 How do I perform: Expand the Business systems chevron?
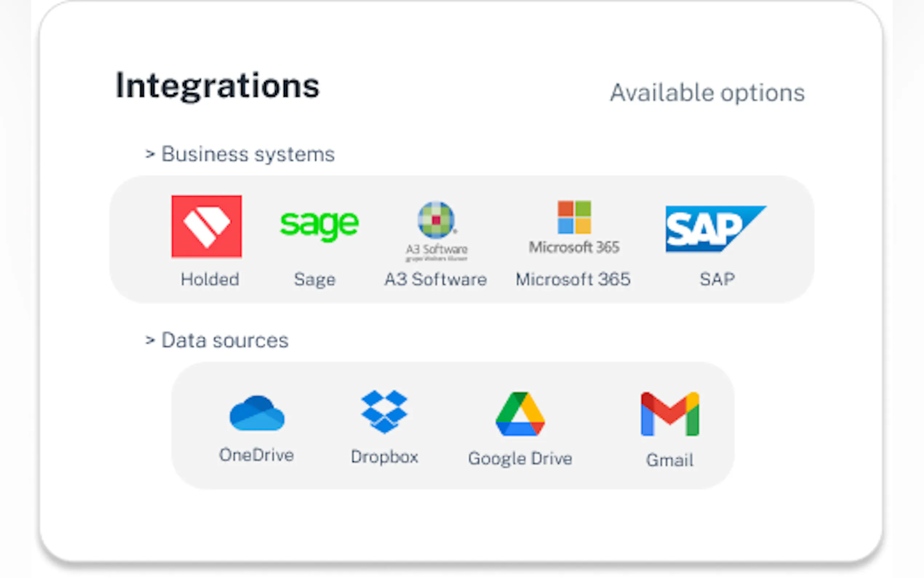click(x=150, y=154)
